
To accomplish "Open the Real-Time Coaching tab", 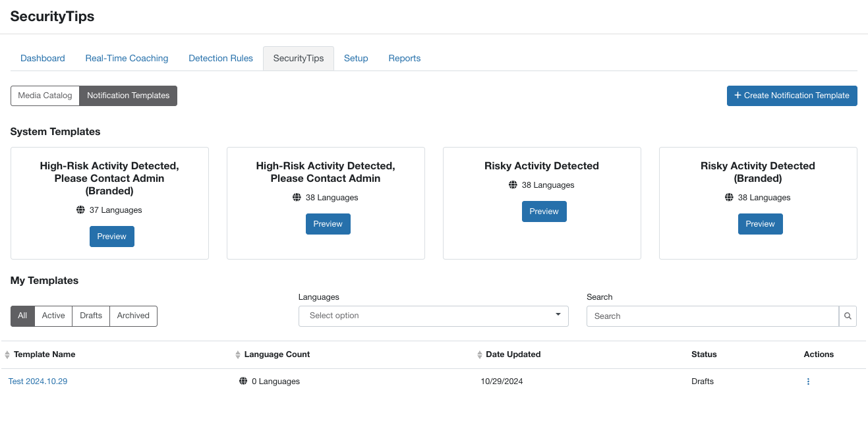I will tap(127, 58).
